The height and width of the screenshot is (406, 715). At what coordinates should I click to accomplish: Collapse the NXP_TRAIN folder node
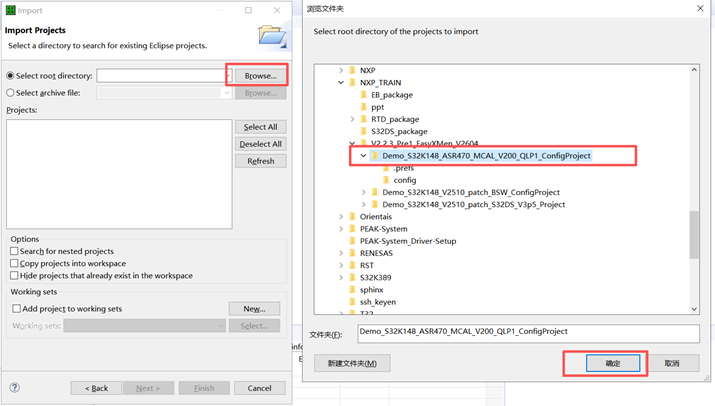tap(341, 83)
